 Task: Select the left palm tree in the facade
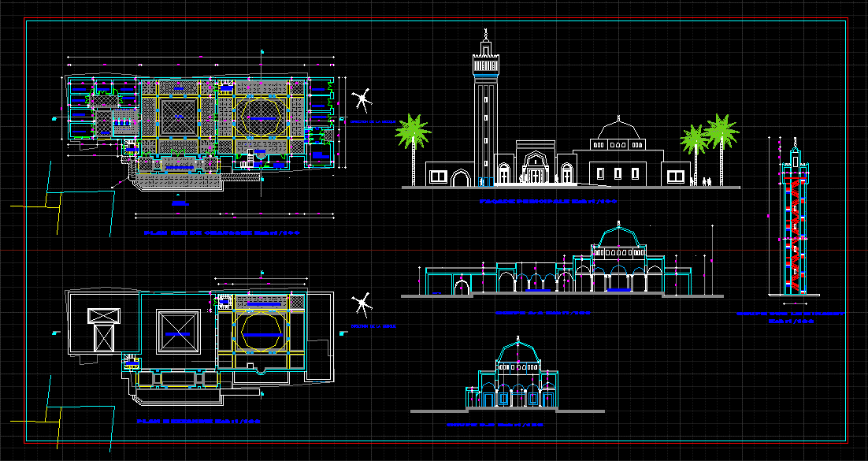point(413,150)
